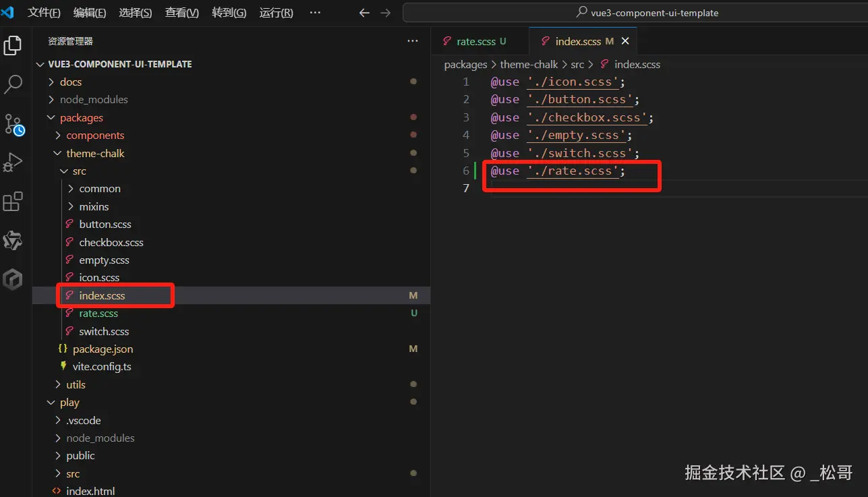This screenshot has width=868, height=497.
Task: Open explorer panel more actions ellipsis
Action: (413, 41)
